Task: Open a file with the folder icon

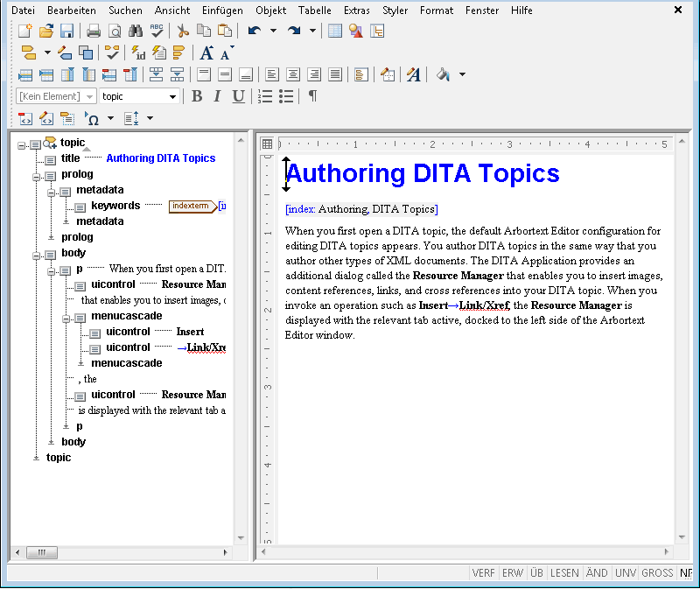Action: pos(46,31)
